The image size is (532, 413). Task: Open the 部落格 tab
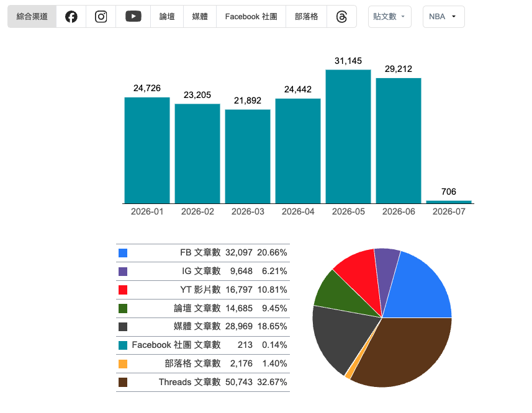[x=307, y=17]
